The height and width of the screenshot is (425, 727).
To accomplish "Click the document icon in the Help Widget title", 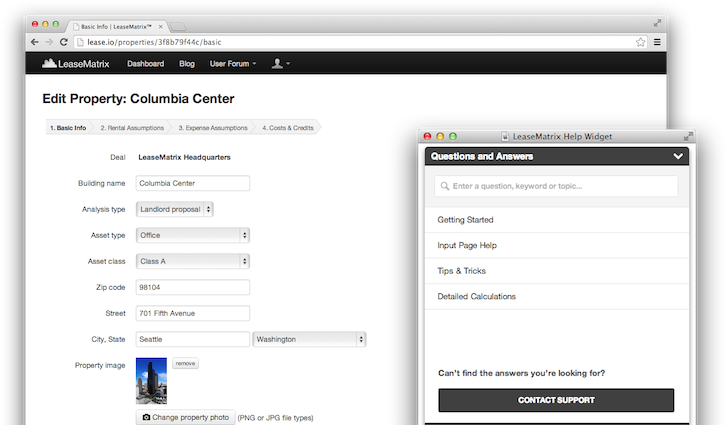I will tap(505, 136).
